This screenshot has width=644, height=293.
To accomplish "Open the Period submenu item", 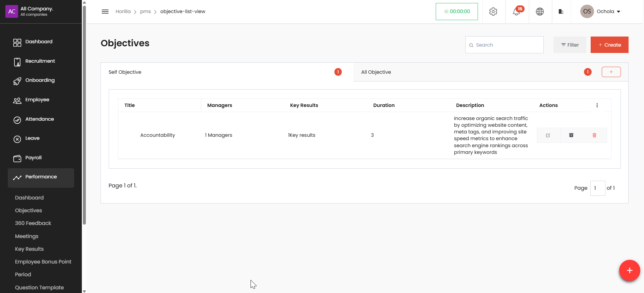I will pos(23,275).
